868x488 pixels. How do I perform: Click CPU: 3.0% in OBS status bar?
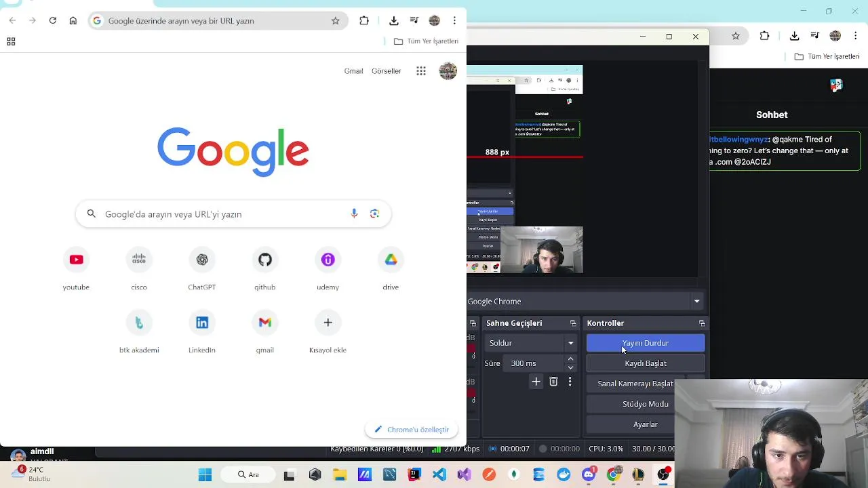point(606,449)
